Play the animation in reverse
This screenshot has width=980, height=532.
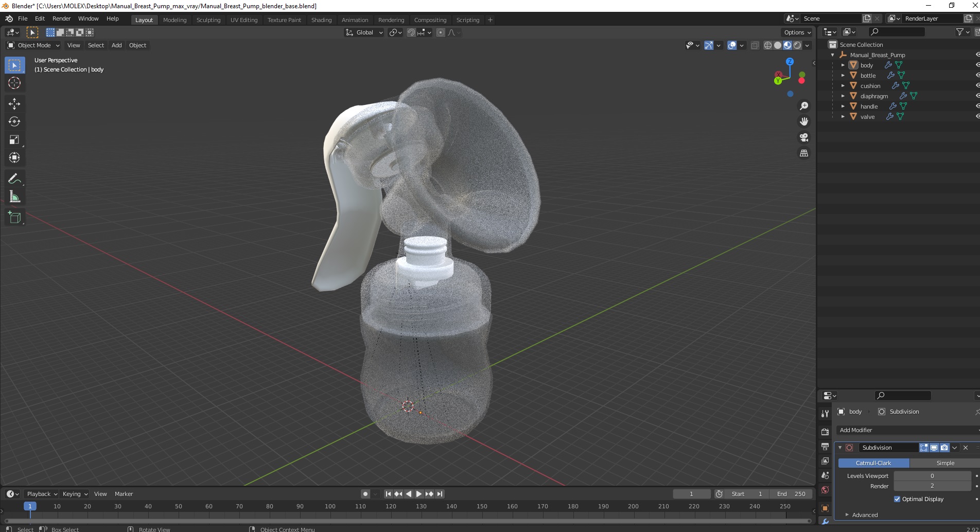(x=409, y=494)
